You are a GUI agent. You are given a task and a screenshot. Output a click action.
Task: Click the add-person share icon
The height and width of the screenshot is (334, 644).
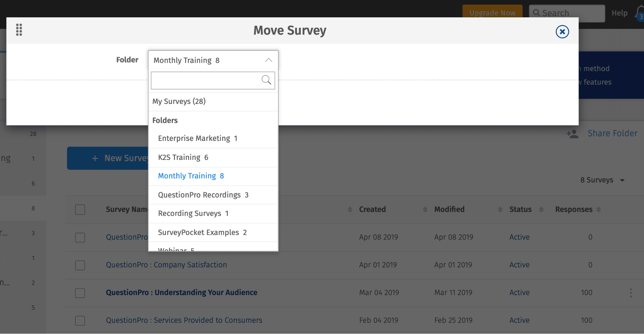point(572,134)
